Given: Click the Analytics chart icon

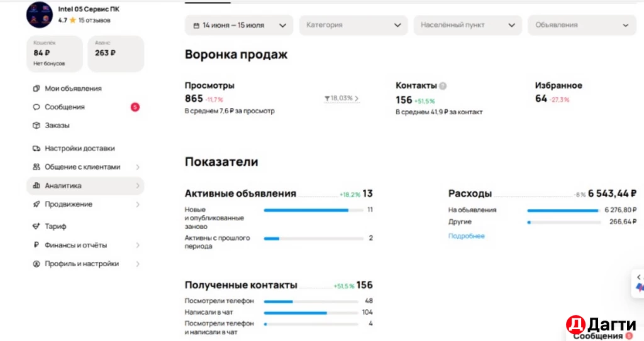Looking at the screenshot, I should pos(36,186).
